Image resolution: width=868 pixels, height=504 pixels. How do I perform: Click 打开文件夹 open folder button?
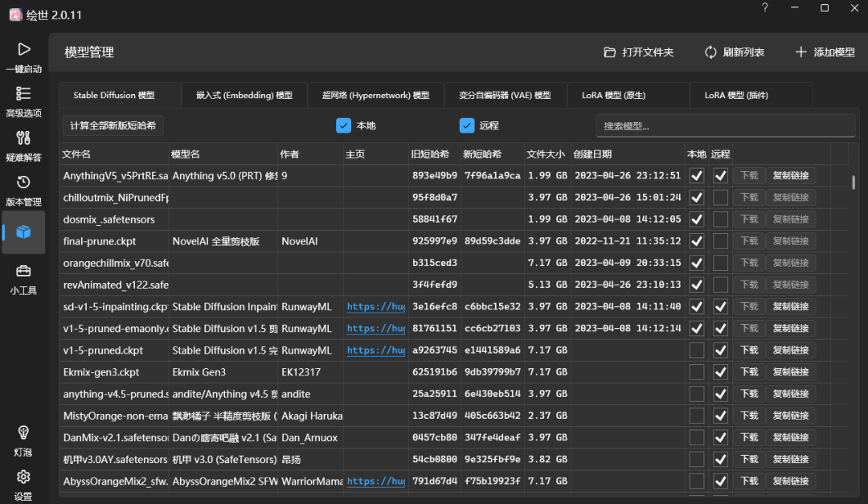tap(638, 52)
